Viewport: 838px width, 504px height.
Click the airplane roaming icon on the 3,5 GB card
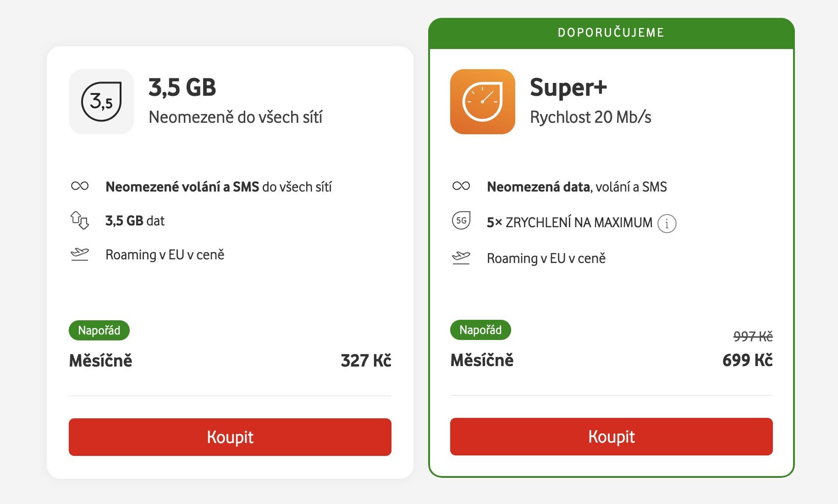tap(81, 254)
